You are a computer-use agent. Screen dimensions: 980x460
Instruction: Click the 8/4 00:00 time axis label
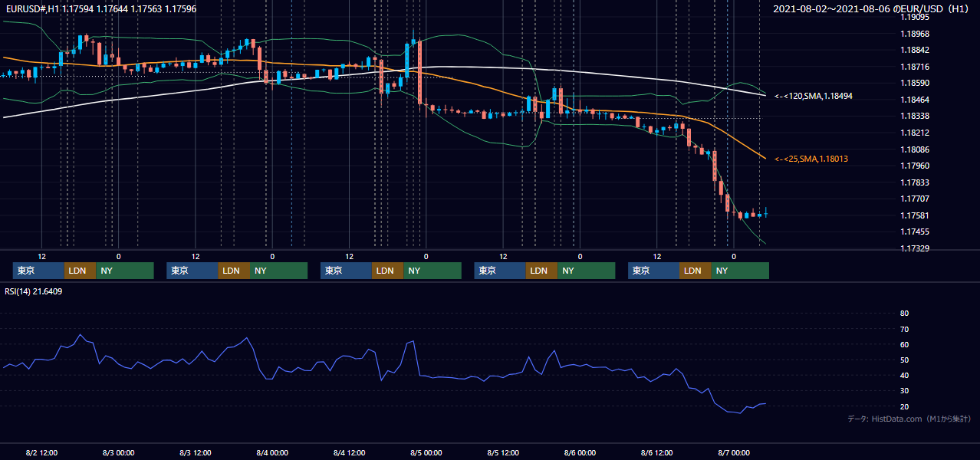tap(272, 452)
